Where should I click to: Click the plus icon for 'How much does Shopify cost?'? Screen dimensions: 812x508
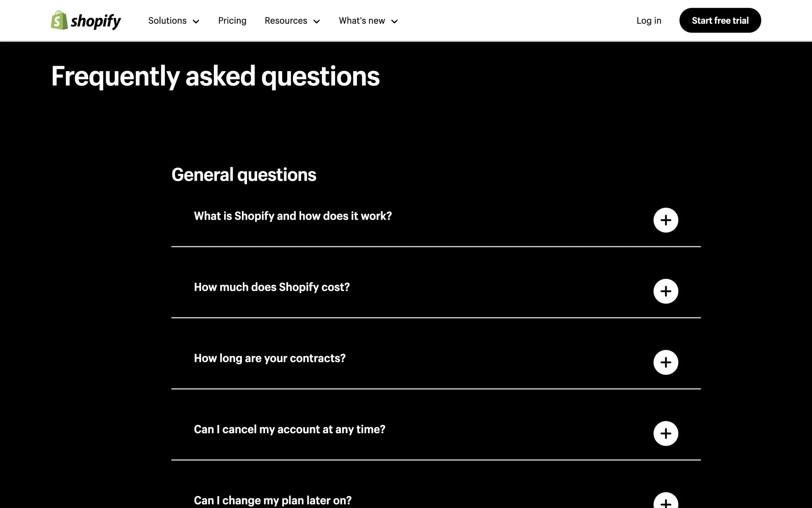click(x=666, y=291)
